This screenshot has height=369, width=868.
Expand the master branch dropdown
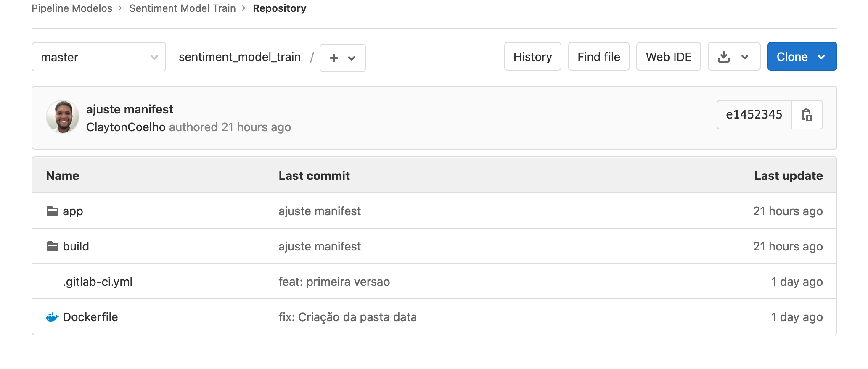pos(99,57)
